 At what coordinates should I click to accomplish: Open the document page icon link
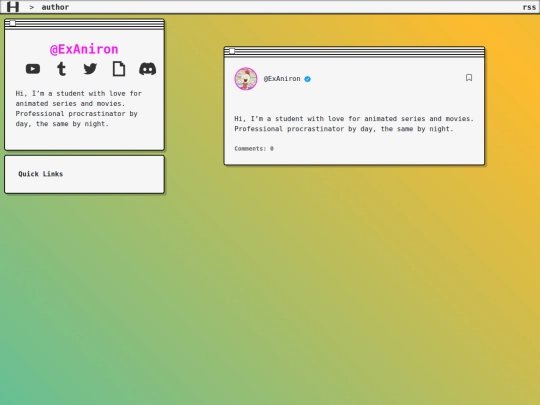click(x=119, y=69)
